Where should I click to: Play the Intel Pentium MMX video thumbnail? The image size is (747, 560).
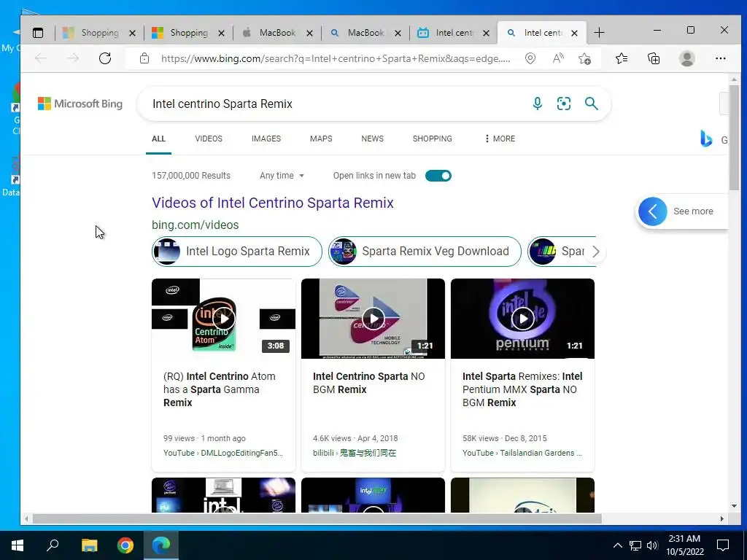[522, 319]
